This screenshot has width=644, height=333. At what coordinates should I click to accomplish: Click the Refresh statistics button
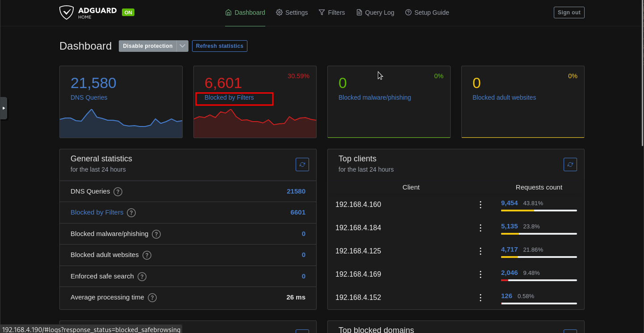tap(220, 46)
